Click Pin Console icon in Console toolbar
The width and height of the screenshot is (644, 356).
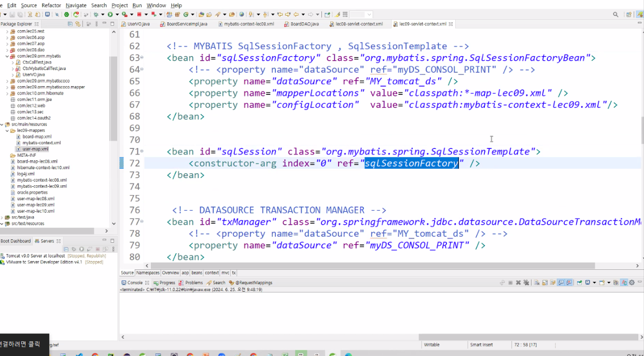coord(579,283)
